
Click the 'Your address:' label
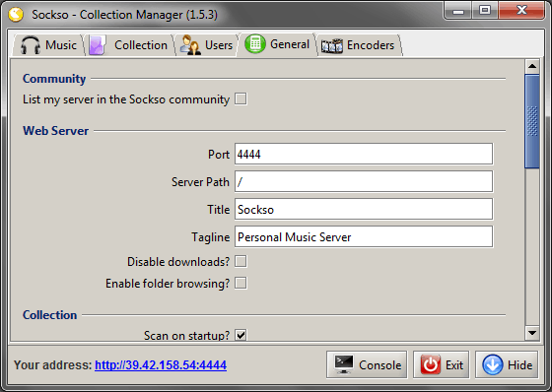(53, 364)
